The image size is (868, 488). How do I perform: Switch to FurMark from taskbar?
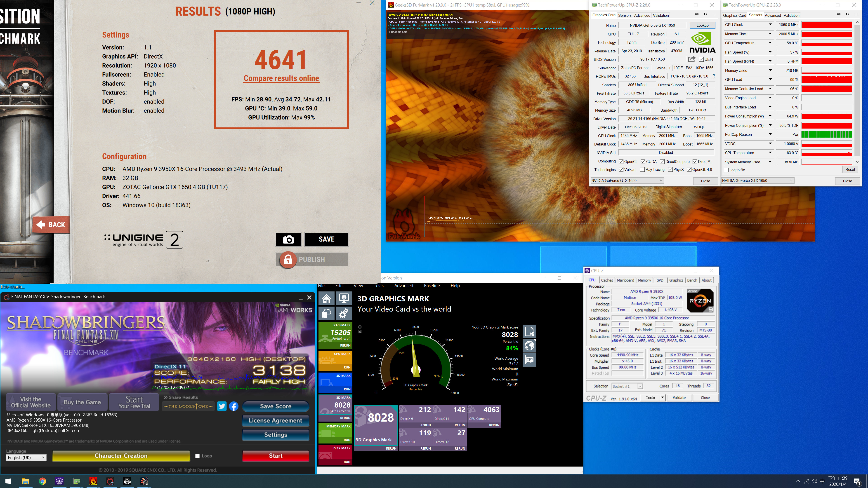(x=93, y=481)
